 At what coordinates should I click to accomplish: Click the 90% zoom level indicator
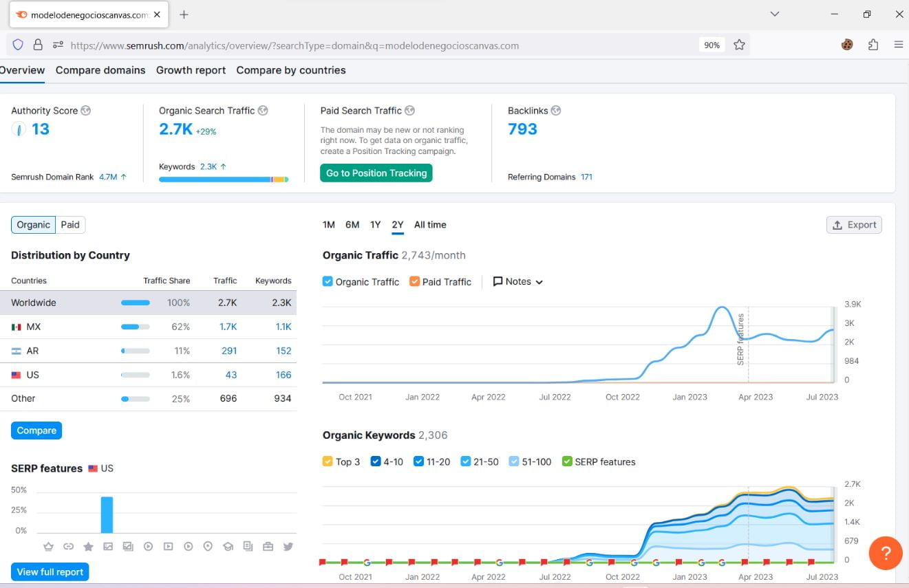pyautogui.click(x=712, y=45)
